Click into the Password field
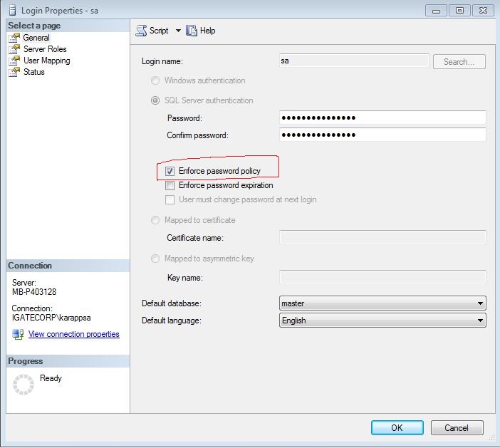The image size is (500, 448). 382,118
